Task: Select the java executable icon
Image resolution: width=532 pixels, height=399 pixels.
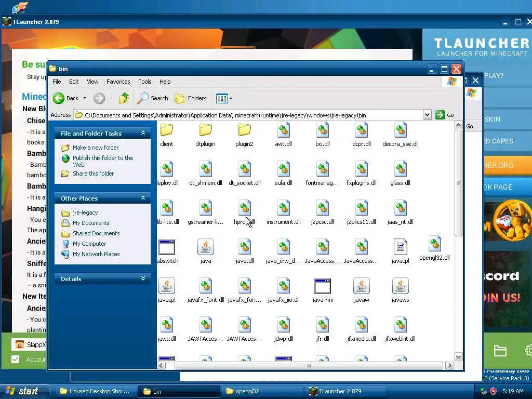Action: click(206, 247)
